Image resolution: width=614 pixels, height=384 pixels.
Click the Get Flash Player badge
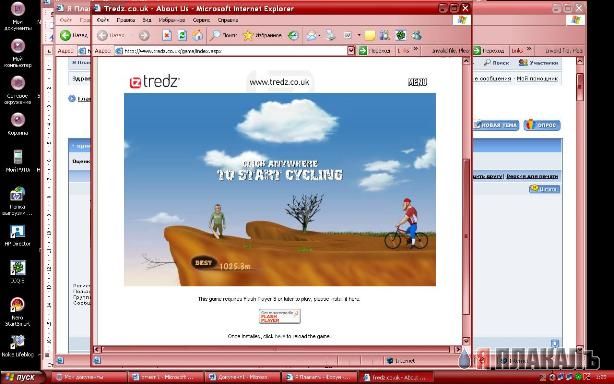(x=280, y=316)
